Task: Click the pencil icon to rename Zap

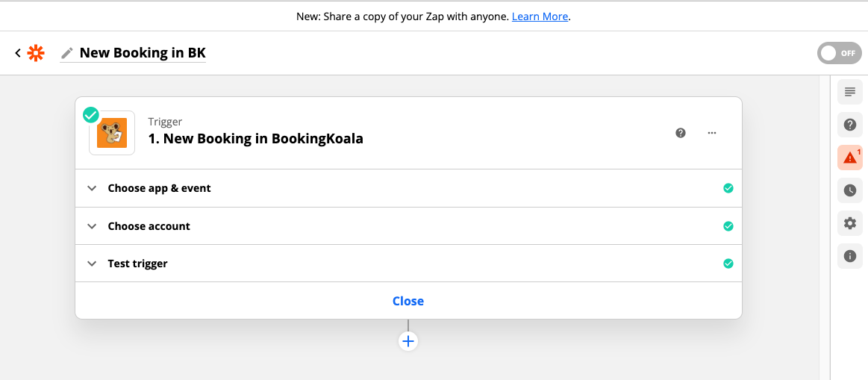Action: [67, 53]
